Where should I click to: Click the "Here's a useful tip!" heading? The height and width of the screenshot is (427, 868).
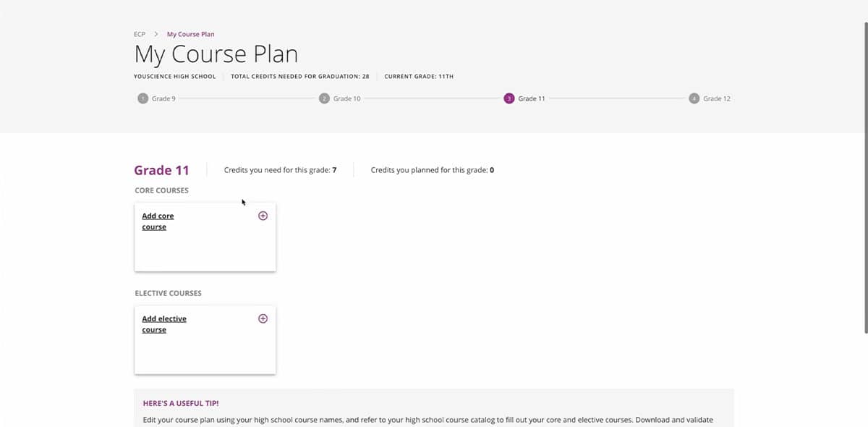[x=181, y=403]
